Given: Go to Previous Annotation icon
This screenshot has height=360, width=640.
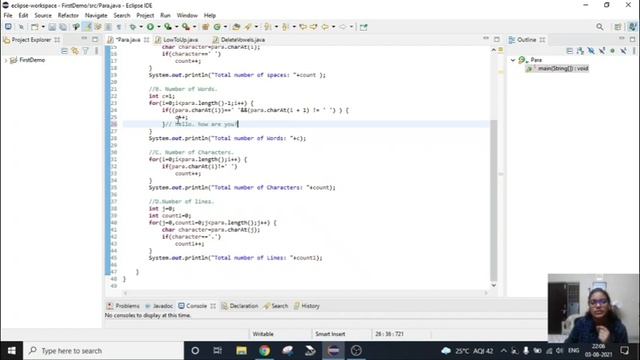Looking at the screenshot, I should 285,27.
